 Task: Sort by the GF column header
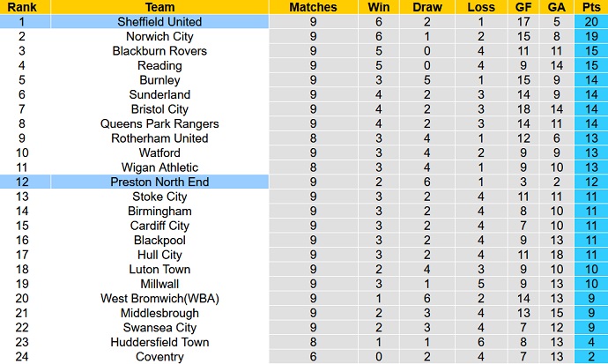click(523, 7)
